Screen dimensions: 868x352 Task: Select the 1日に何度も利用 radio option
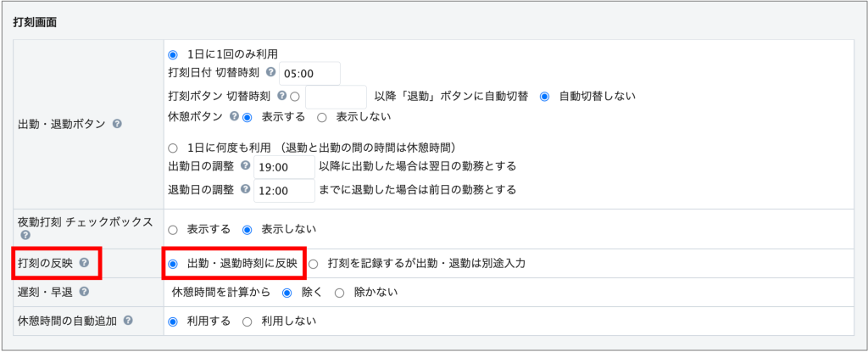[x=174, y=147]
